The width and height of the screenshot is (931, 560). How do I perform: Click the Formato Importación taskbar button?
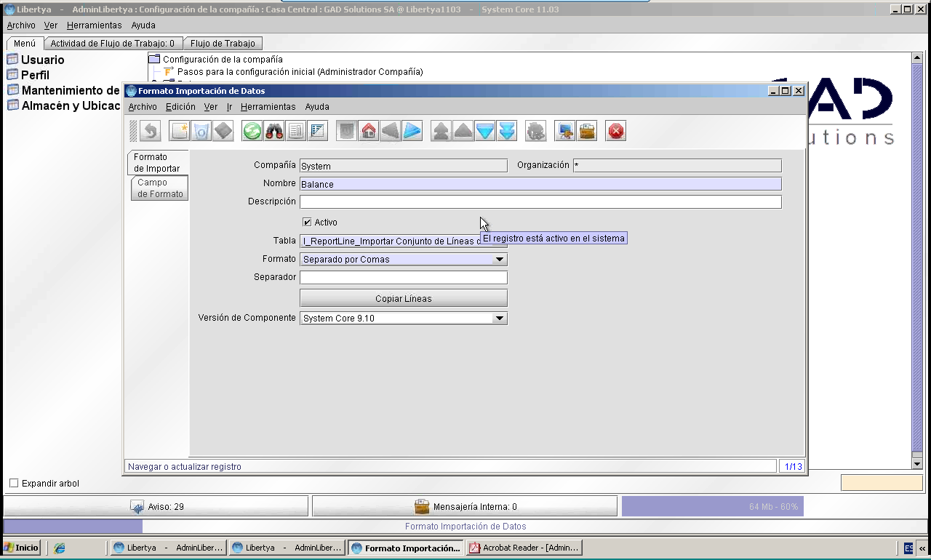[x=405, y=548]
